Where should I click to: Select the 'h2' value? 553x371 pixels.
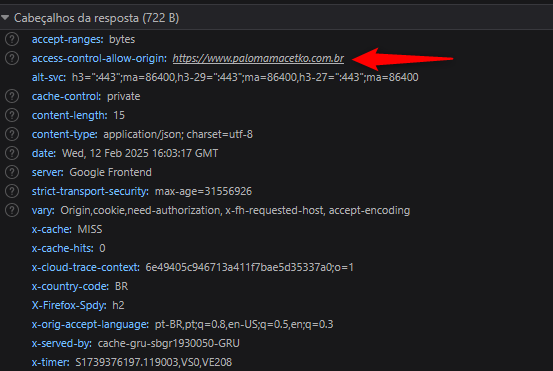[x=118, y=306]
